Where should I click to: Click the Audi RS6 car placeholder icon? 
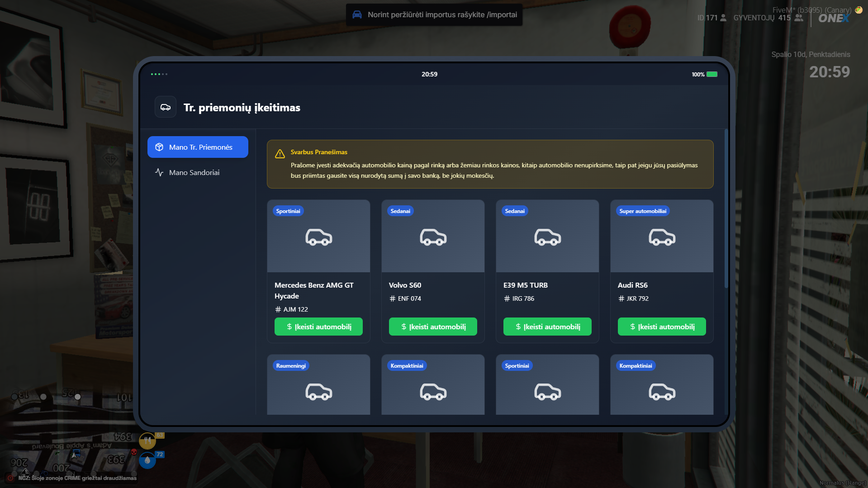(662, 237)
